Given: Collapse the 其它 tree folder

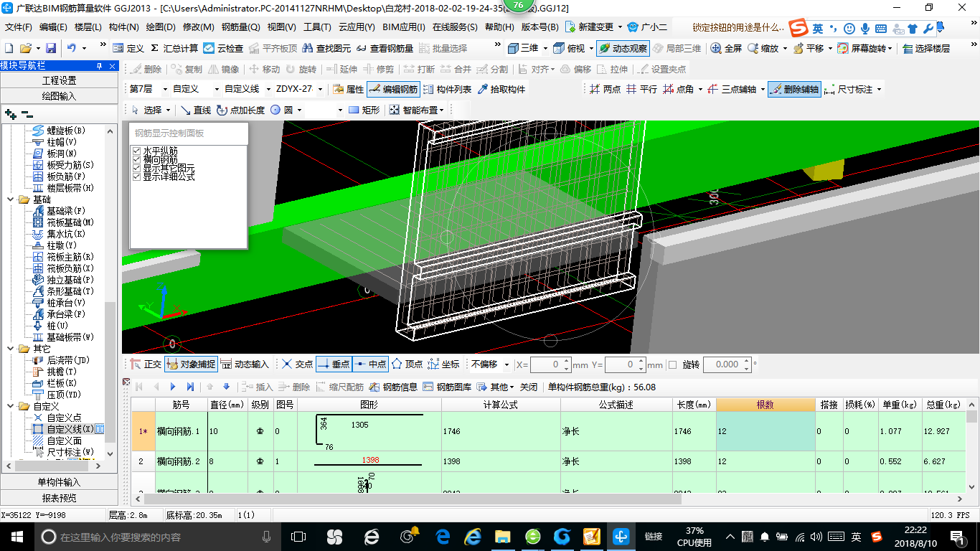Looking at the screenshot, I should click(x=10, y=349).
